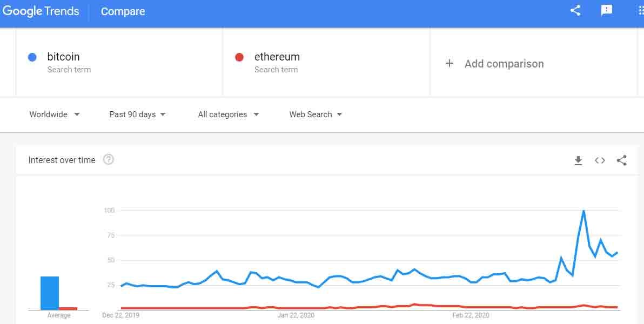
Task: Share the Interest over time chart
Action: 622,160
